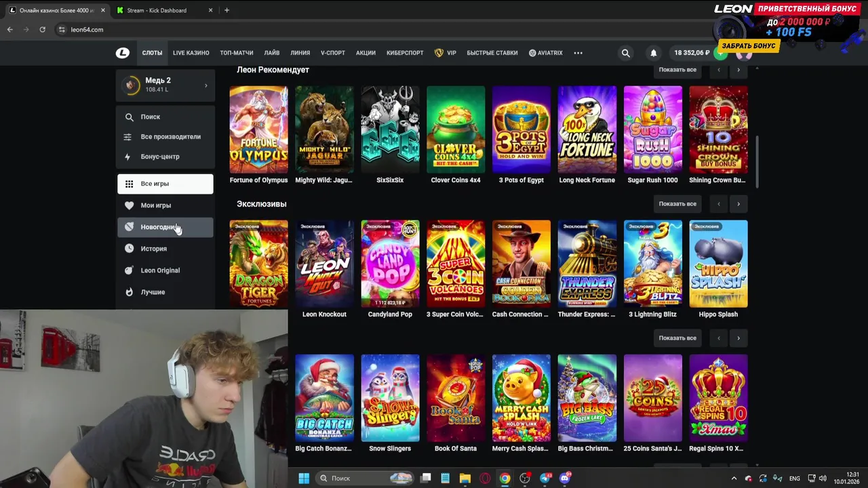Open the Киберспорт section
Viewport: 868px width, 488px height.
[405, 53]
